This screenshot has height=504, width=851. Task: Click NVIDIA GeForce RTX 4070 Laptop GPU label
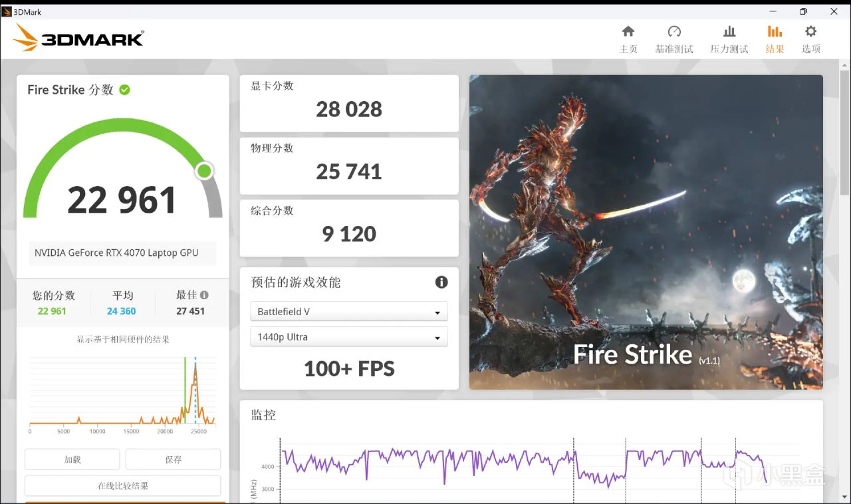[x=116, y=253]
